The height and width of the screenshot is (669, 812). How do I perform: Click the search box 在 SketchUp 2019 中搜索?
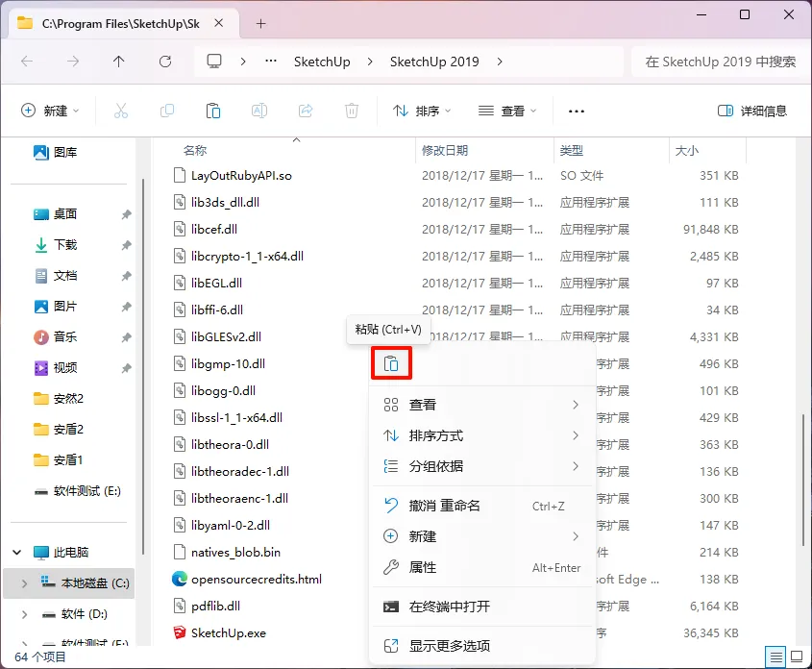coord(720,62)
